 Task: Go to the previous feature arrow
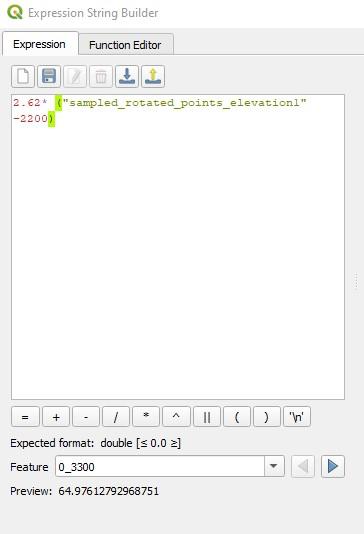click(303, 466)
